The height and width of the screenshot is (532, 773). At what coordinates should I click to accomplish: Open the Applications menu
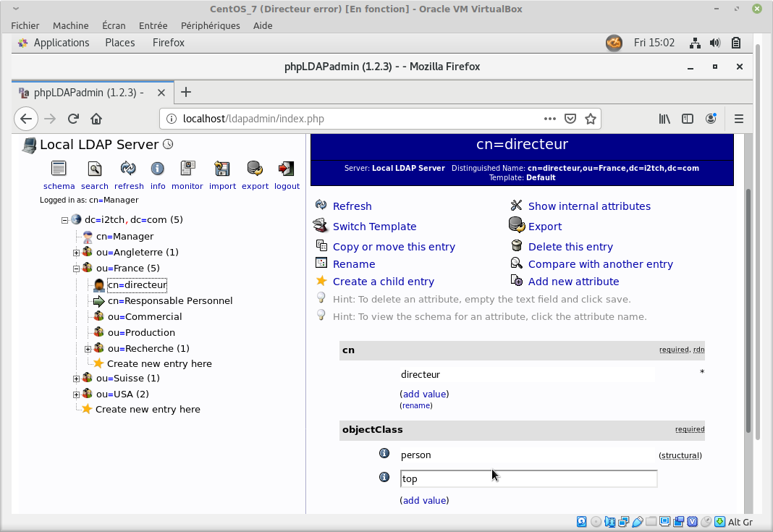tap(61, 43)
